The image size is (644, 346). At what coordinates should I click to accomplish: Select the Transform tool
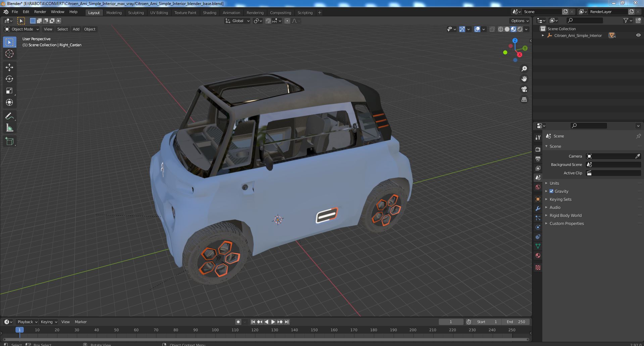click(x=9, y=102)
